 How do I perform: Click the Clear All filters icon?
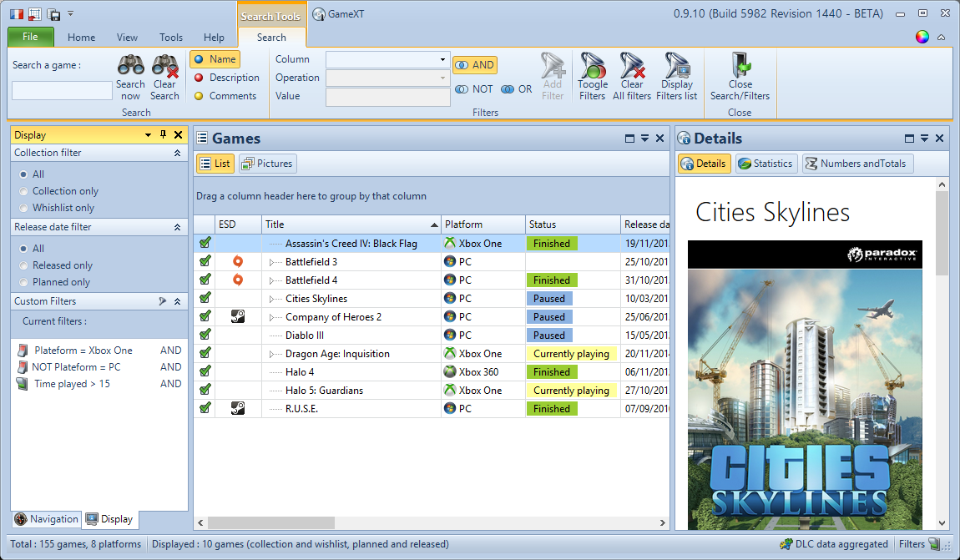[x=632, y=66]
